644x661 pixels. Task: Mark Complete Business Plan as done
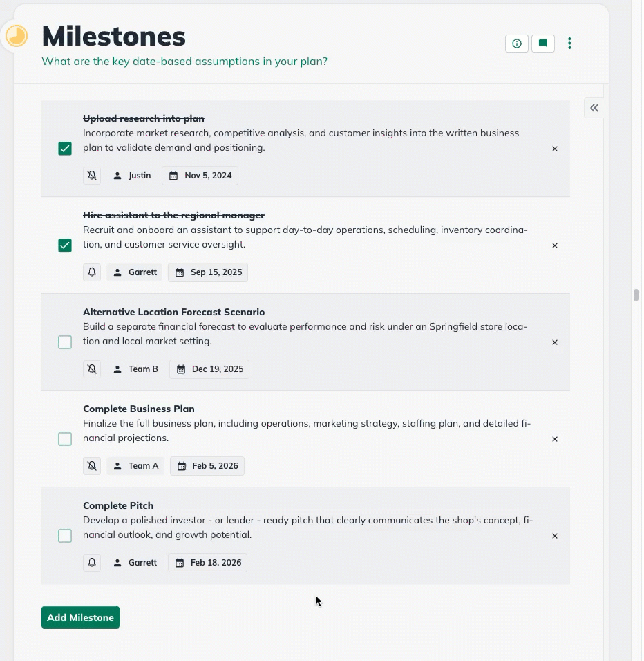point(64,438)
